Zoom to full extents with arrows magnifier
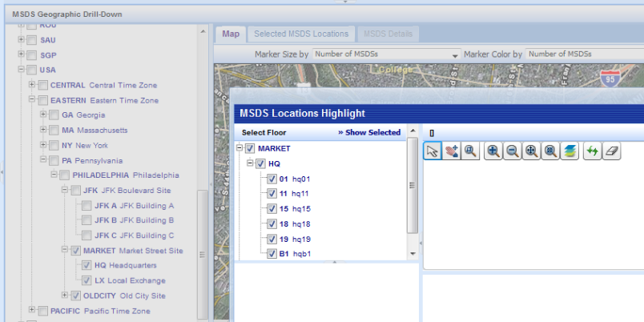The width and height of the screenshot is (644, 322). point(531,151)
